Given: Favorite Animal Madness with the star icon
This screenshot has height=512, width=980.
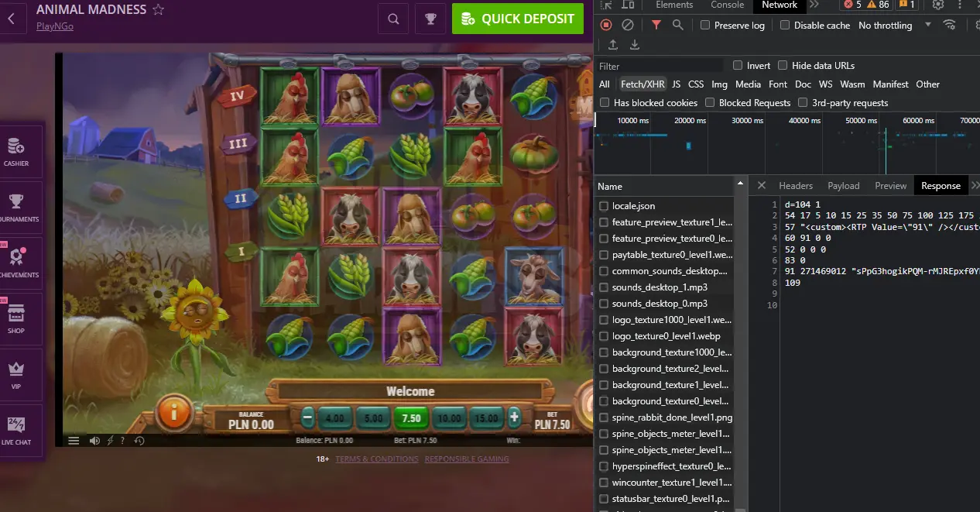Looking at the screenshot, I should [x=158, y=10].
